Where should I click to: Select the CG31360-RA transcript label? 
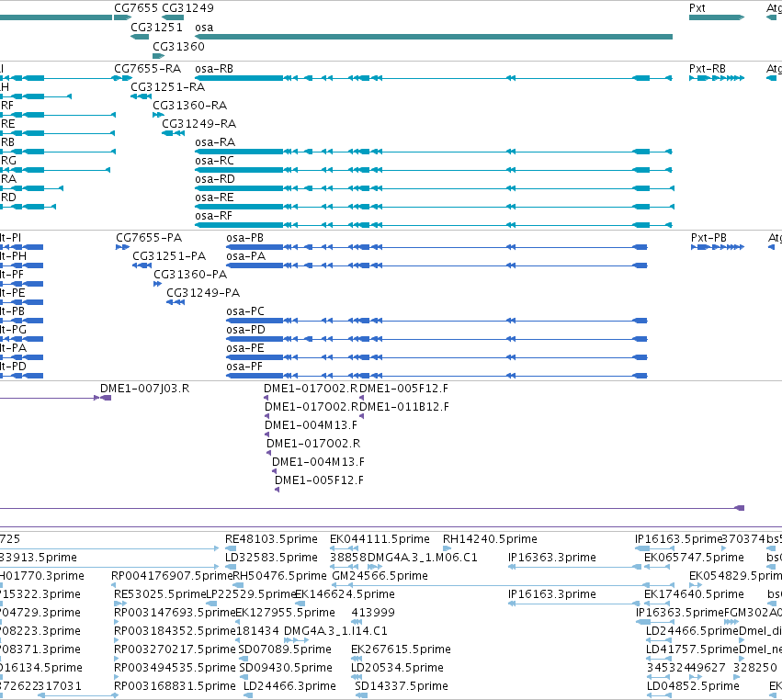coord(190,106)
